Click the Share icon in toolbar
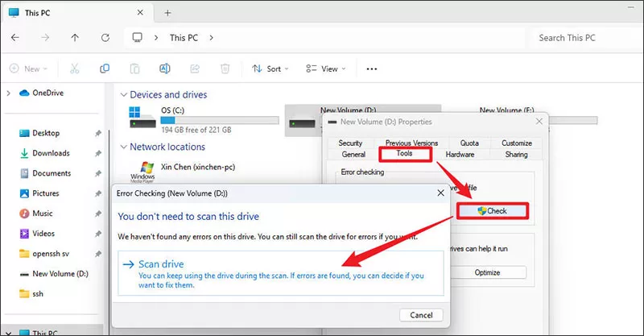 coord(195,68)
